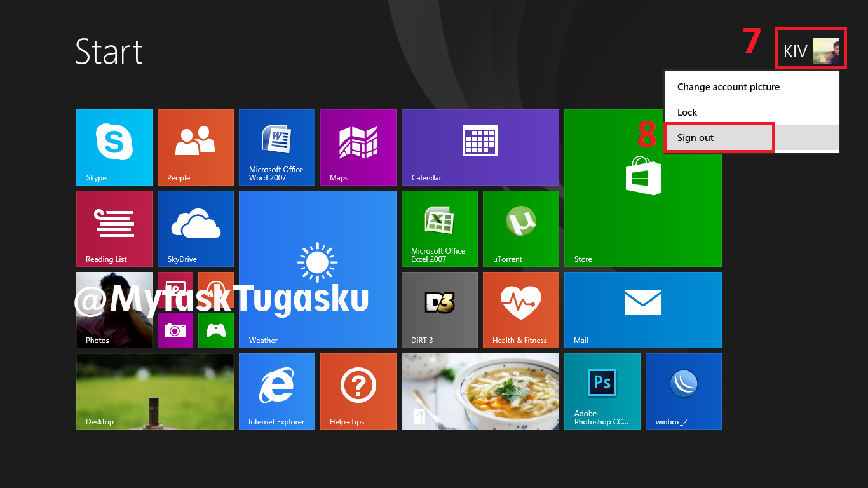
Task: Open the Skype tile
Action: pos(114,147)
